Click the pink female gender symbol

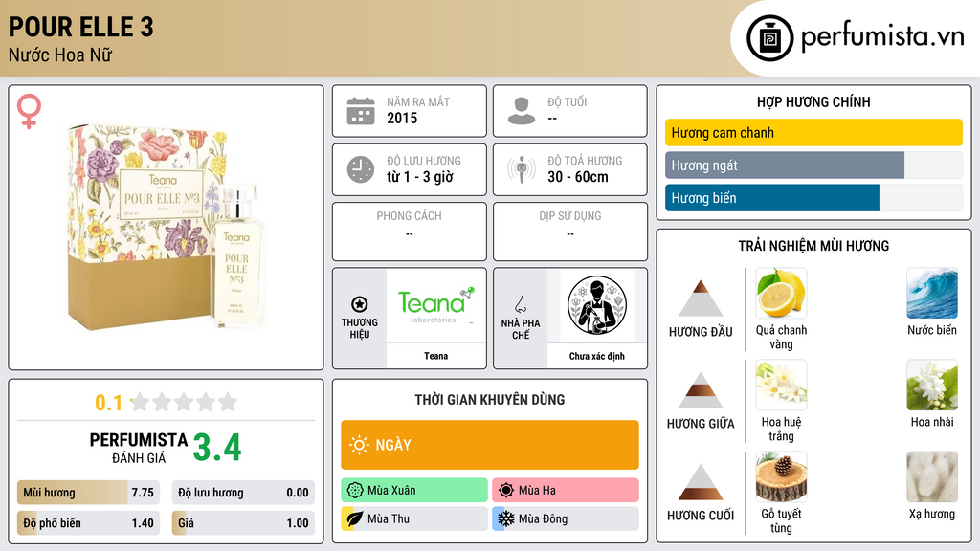29,111
